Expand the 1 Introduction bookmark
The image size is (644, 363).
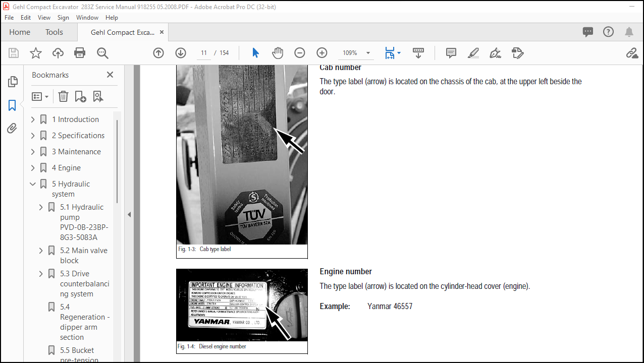[x=33, y=119]
